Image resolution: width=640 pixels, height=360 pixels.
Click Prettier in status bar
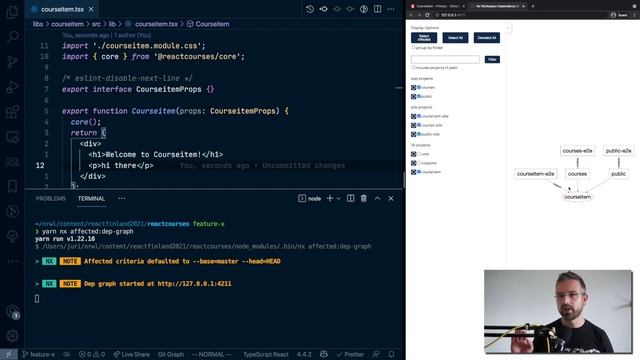[x=350, y=354]
